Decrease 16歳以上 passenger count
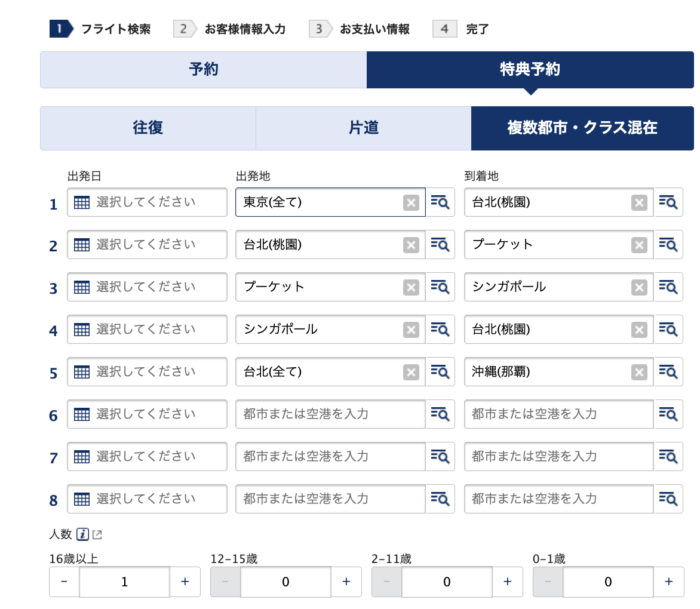 64,581
